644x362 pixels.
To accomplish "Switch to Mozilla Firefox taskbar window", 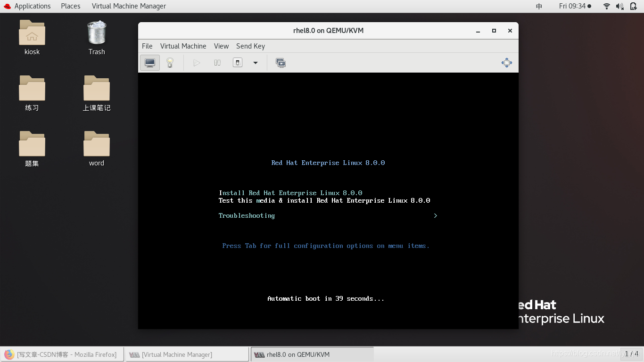I will click(62, 354).
